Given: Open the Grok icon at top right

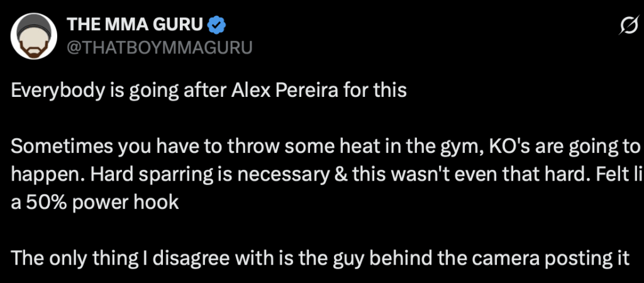Looking at the screenshot, I should pos(626,26).
